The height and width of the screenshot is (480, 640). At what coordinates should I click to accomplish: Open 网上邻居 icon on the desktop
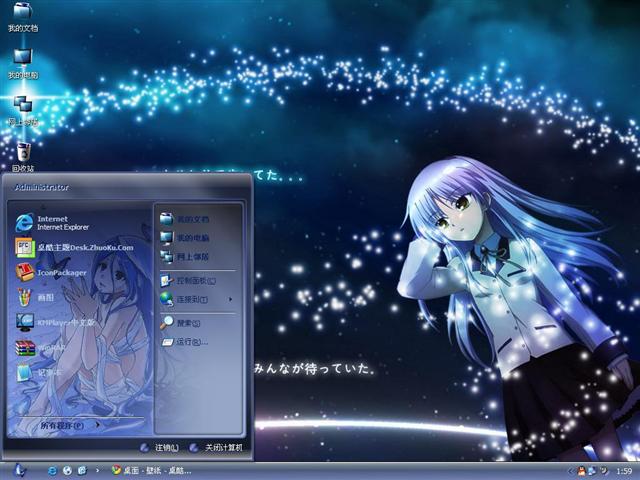tap(23, 111)
